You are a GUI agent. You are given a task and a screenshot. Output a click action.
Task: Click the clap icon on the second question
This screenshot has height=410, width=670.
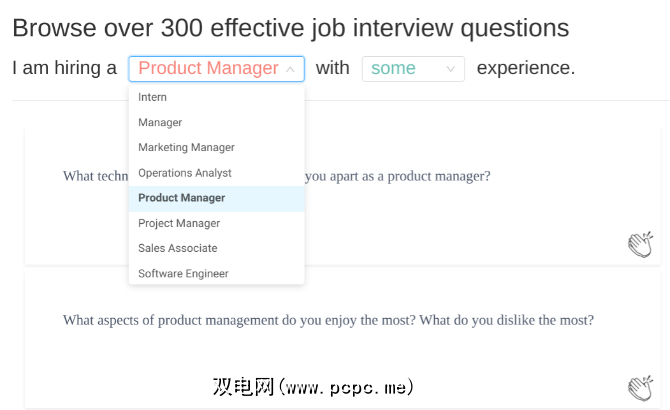click(x=640, y=388)
